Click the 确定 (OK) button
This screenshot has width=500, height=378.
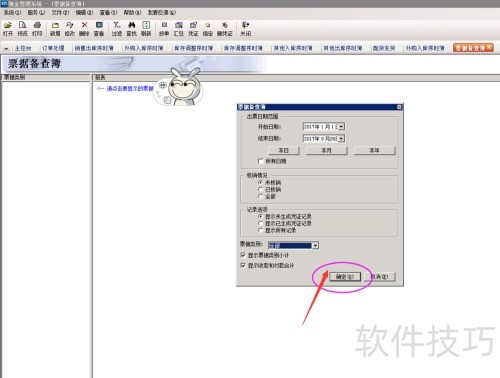click(345, 277)
